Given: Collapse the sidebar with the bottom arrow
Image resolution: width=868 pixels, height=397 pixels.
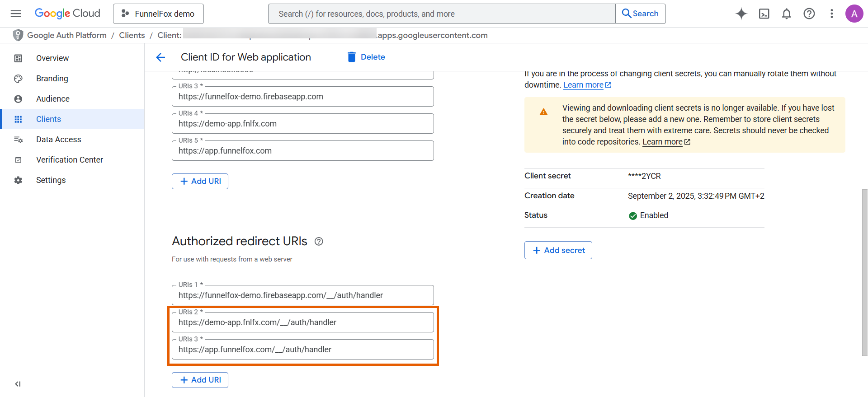Looking at the screenshot, I should tap(18, 384).
